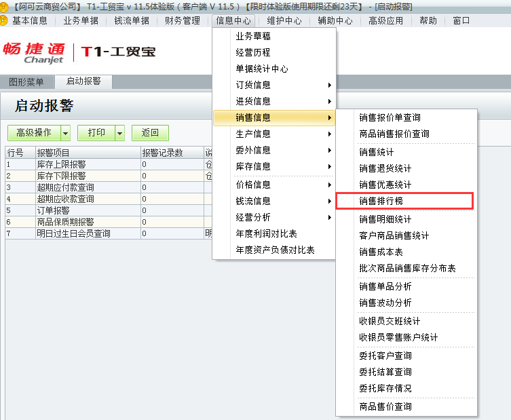
Task: Click the 行号 column header
Action: [x=20, y=153]
